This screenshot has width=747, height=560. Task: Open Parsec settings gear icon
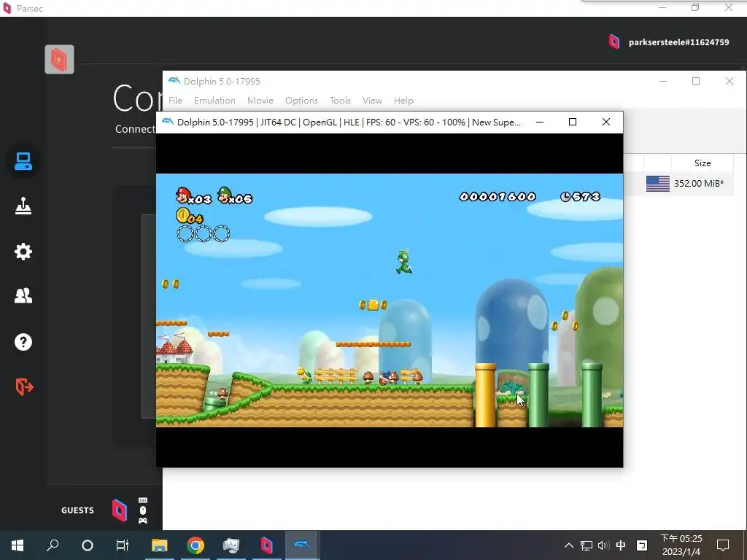click(x=23, y=252)
